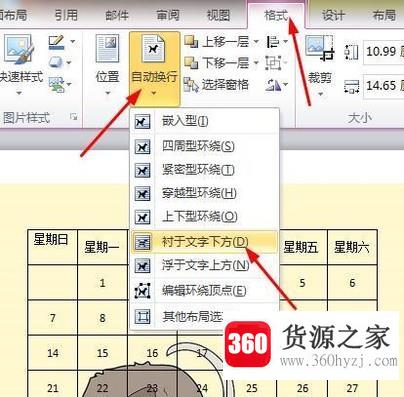Click the 裁剪 crop tool

(x=319, y=58)
